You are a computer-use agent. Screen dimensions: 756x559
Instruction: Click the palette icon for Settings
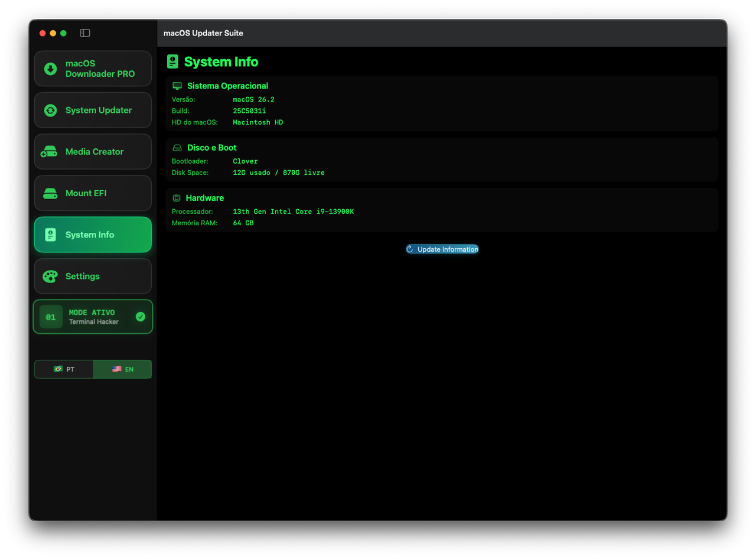point(50,277)
